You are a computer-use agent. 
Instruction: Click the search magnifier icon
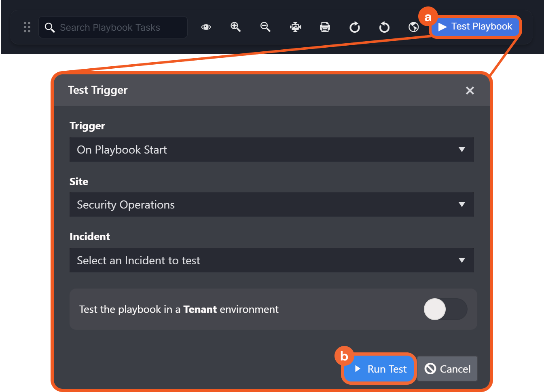[x=50, y=27]
